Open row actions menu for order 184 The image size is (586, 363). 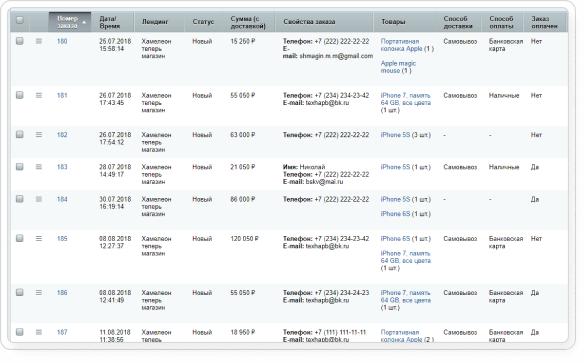tap(39, 199)
